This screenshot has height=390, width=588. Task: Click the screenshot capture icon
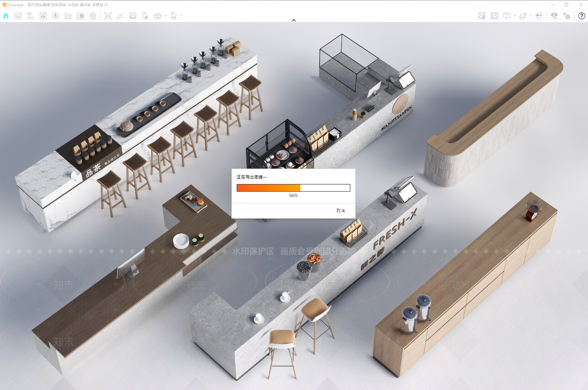pyautogui.click(x=108, y=16)
